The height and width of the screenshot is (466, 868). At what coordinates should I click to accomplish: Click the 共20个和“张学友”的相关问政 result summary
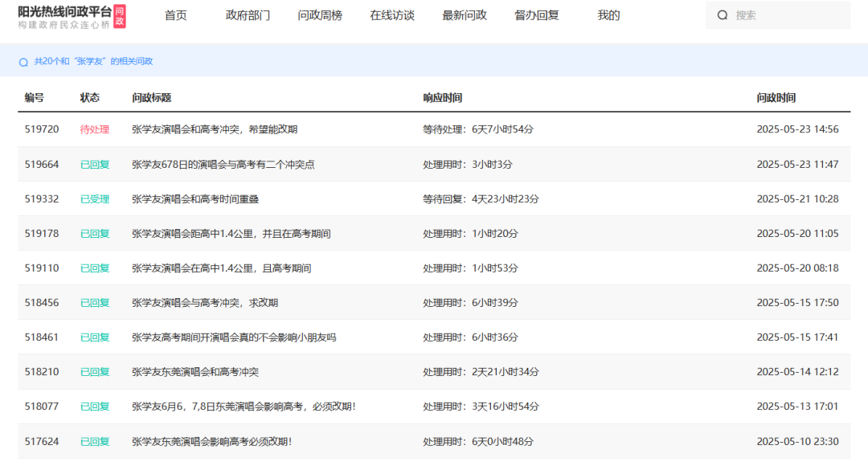coord(93,61)
